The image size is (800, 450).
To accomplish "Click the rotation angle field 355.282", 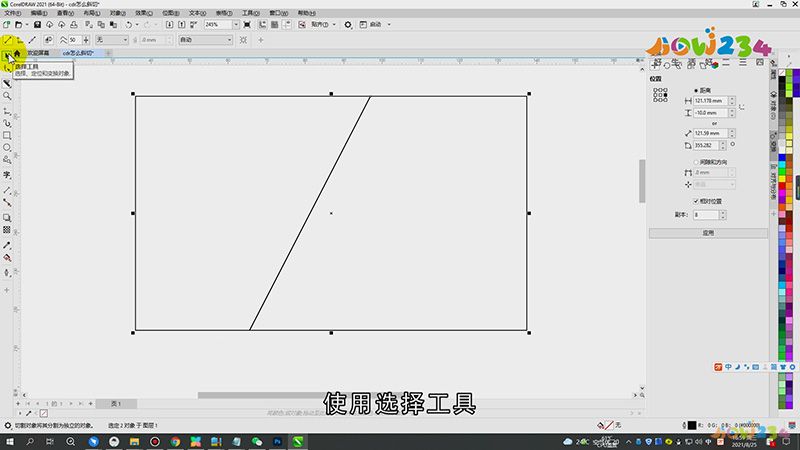I will (706, 146).
